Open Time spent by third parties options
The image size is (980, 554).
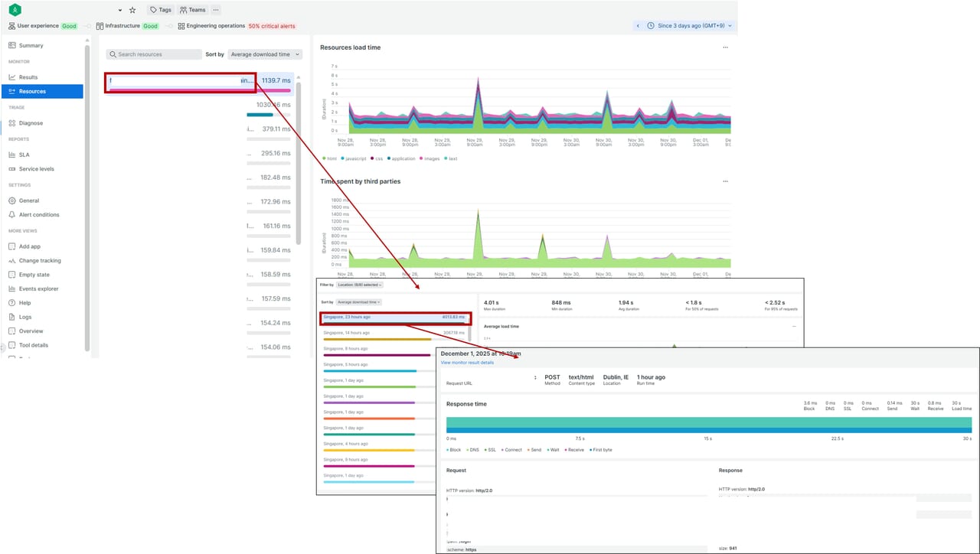[725, 181]
